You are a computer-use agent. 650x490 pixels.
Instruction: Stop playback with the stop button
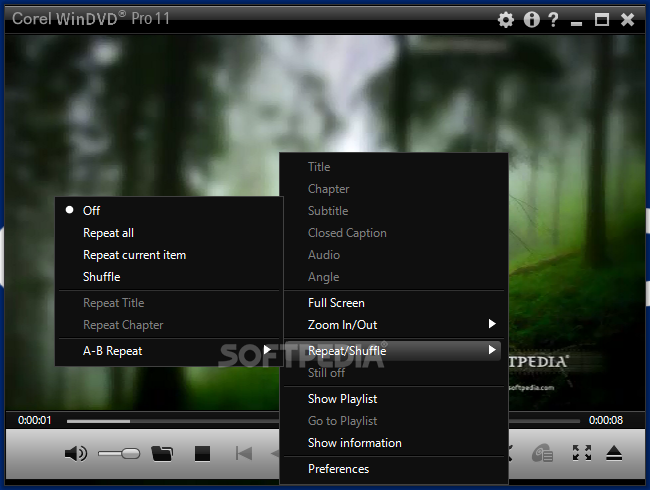point(202,454)
